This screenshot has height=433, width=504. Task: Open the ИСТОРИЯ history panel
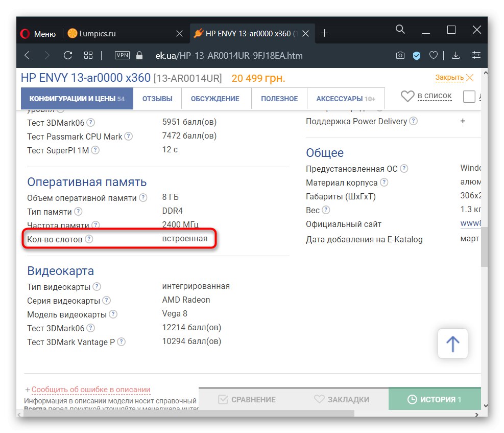pos(435,400)
